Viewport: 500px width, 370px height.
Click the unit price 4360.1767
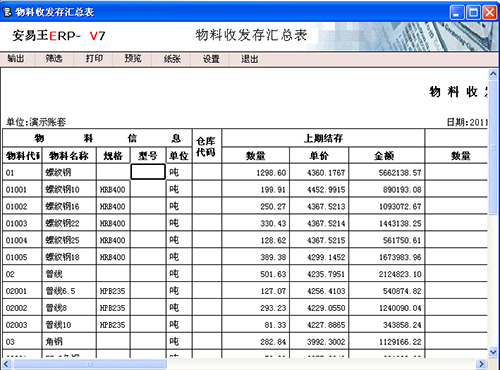pos(326,173)
